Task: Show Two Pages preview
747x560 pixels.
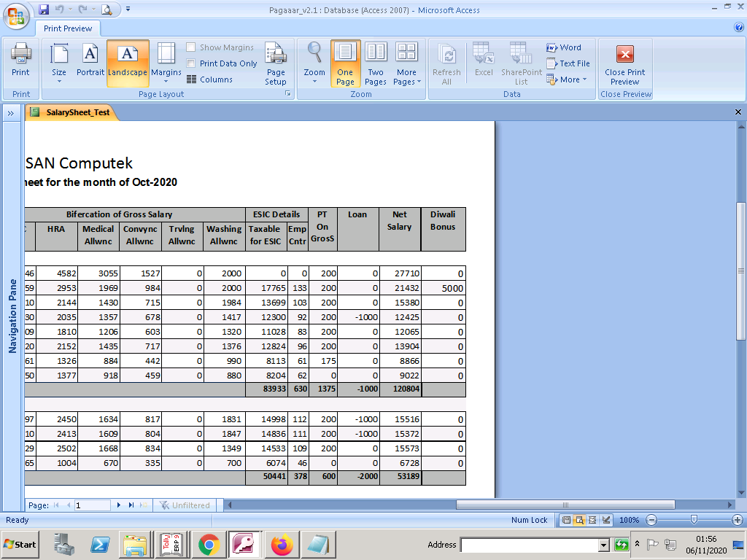Action: point(376,64)
